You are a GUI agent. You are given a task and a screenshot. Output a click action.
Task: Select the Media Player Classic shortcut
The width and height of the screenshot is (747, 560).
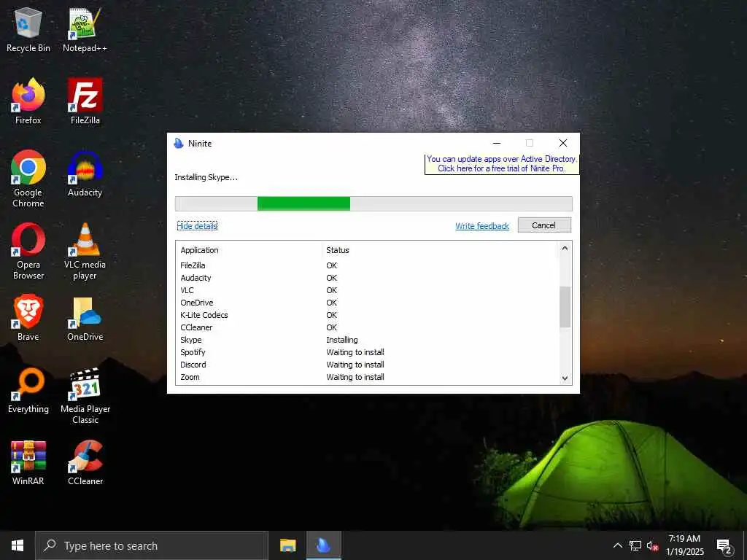(x=85, y=396)
